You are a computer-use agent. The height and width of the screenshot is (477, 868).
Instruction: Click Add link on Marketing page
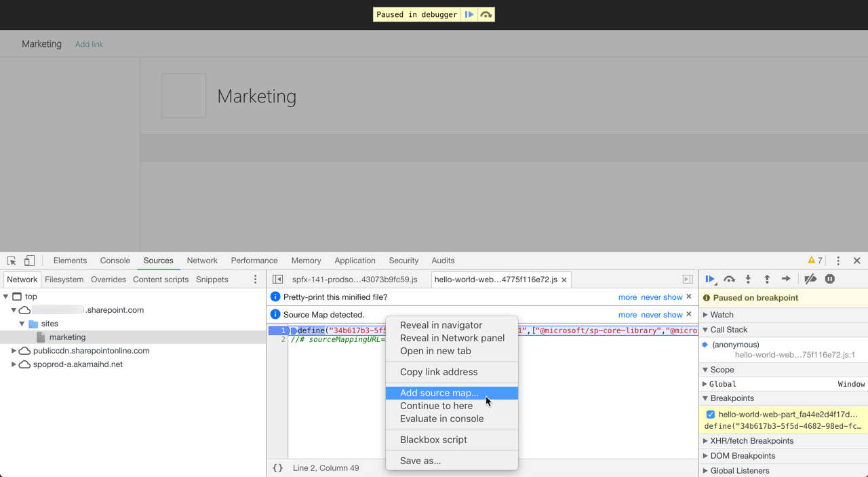[89, 44]
